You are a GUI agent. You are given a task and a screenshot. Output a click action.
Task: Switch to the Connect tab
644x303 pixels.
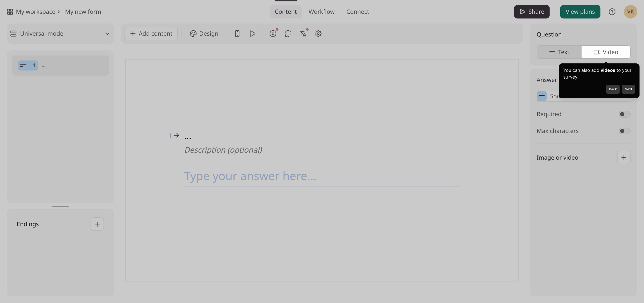pos(358,12)
